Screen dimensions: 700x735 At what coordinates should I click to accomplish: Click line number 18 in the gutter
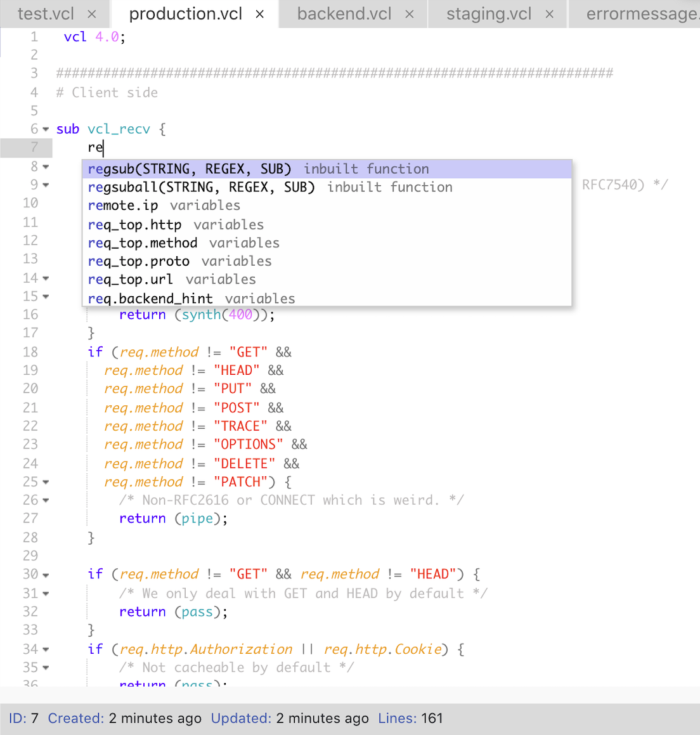coord(30,351)
